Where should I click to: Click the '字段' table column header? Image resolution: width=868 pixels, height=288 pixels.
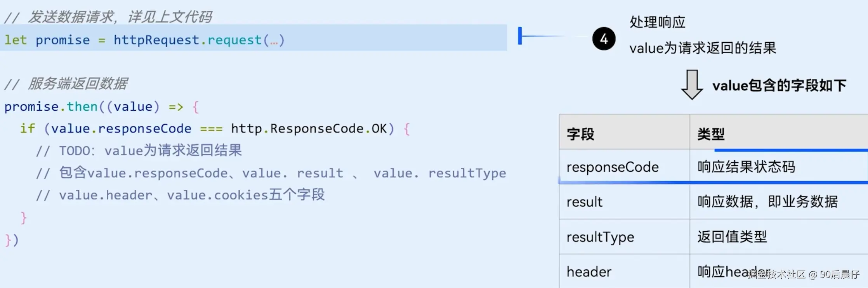click(x=580, y=134)
